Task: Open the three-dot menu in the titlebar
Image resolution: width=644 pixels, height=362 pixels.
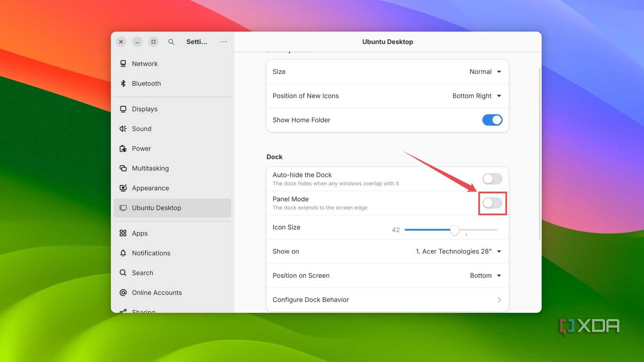Action: [x=223, y=42]
